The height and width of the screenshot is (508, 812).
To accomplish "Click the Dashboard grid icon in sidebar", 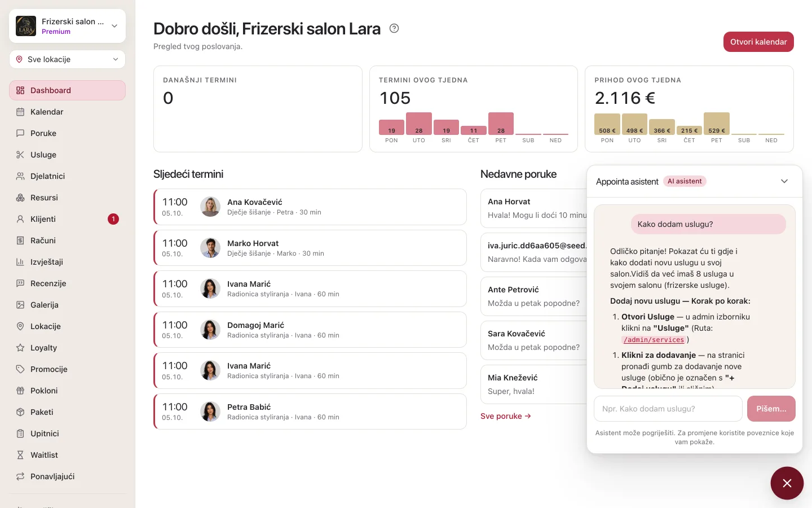I will [20, 90].
